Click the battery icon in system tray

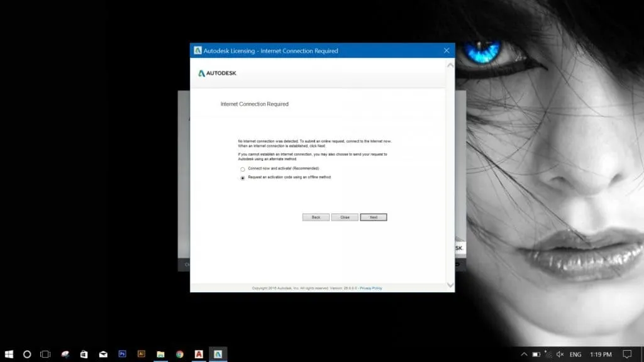pos(536,354)
